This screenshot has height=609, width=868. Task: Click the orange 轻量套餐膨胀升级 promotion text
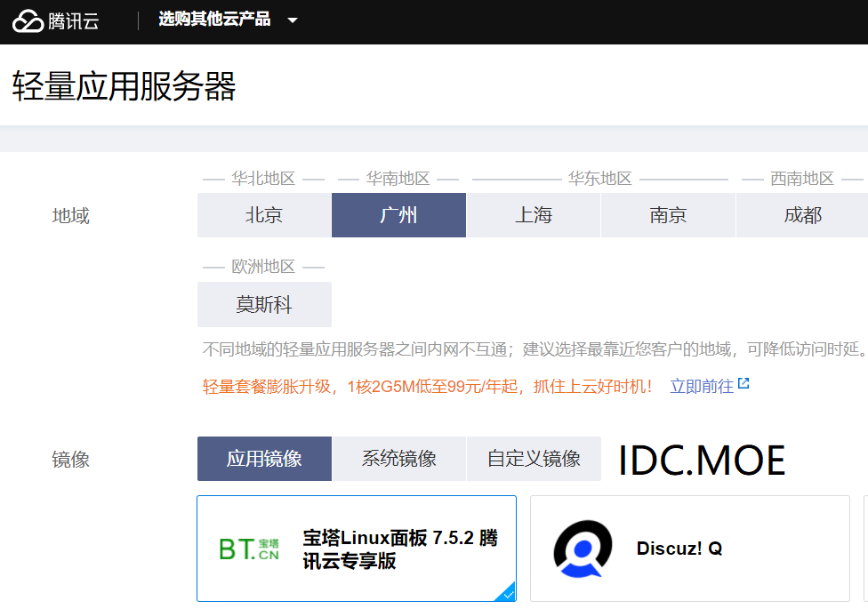coord(428,386)
